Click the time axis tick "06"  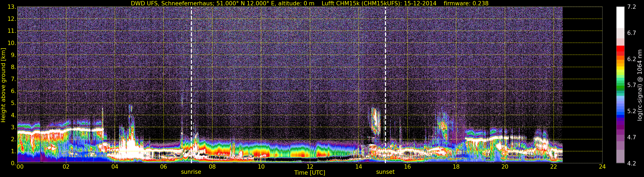(164, 167)
